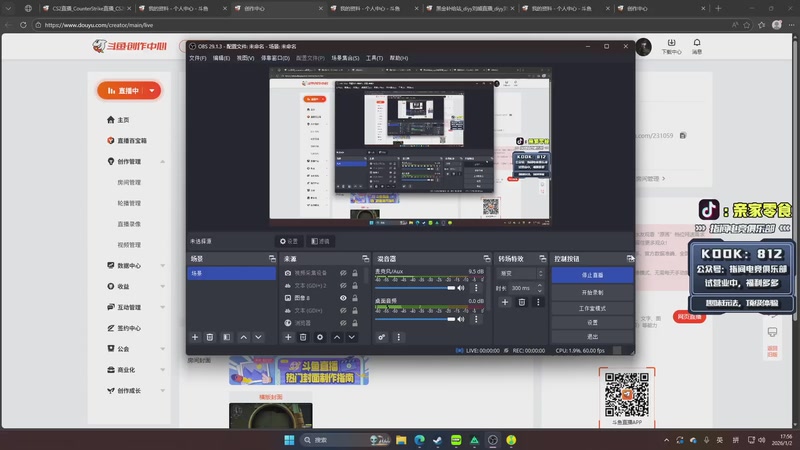Mute the 麦克风/Aux channel speaker icon

(x=461, y=288)
